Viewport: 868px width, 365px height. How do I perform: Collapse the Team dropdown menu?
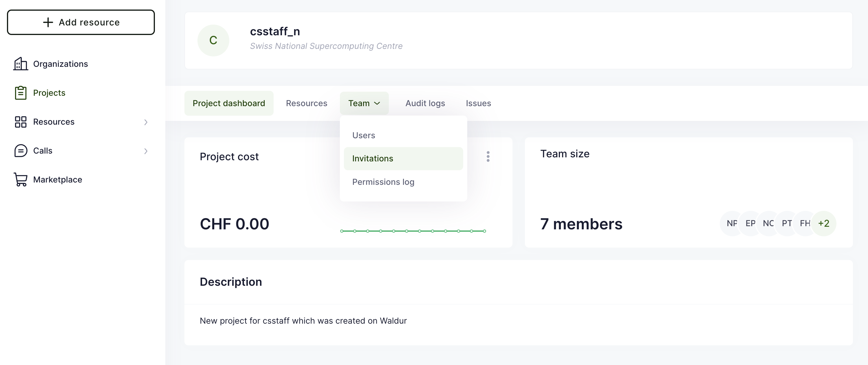[x=364, y=103]
